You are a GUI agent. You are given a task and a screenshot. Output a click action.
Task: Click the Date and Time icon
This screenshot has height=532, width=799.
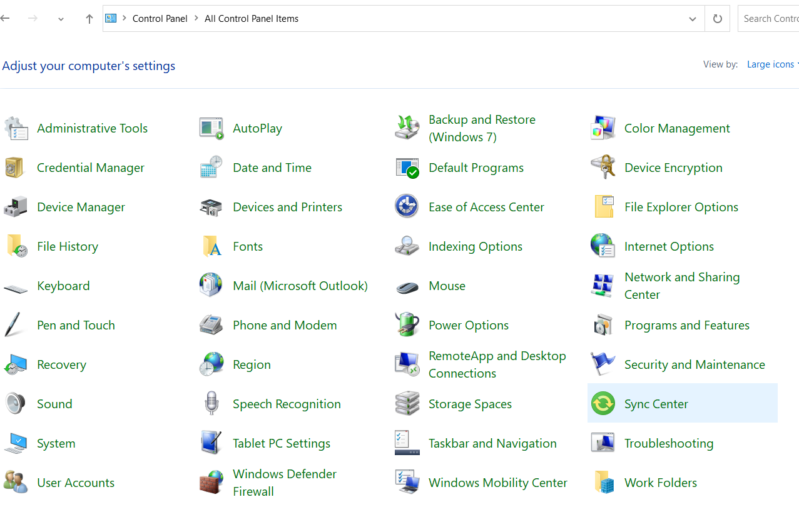(211, 168)
